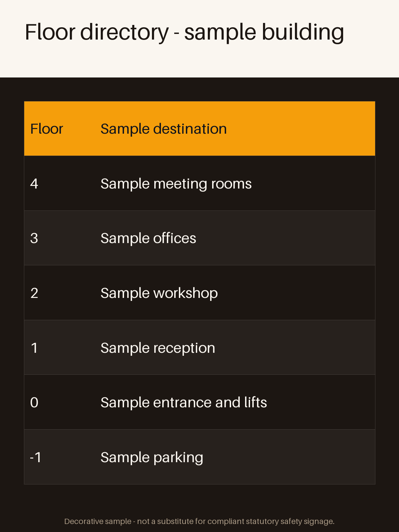399x532 pixels.
Task: Click the orange table header bar
Action: 199,129
